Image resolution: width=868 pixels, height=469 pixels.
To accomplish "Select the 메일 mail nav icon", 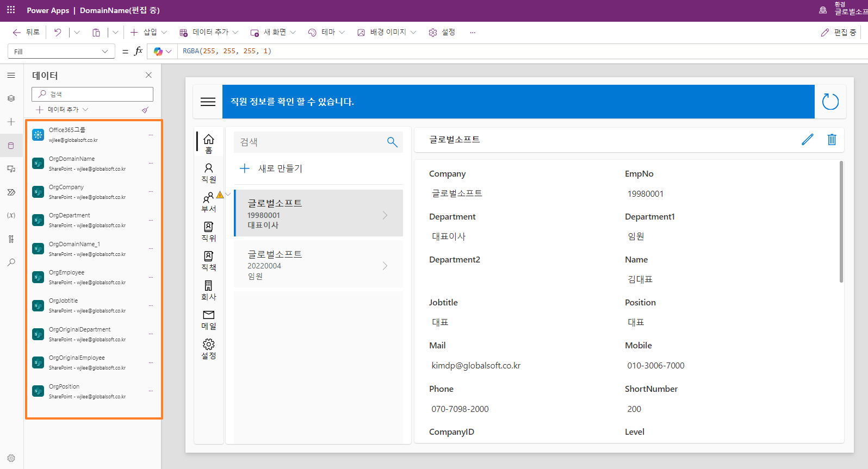I will [209, 320].
